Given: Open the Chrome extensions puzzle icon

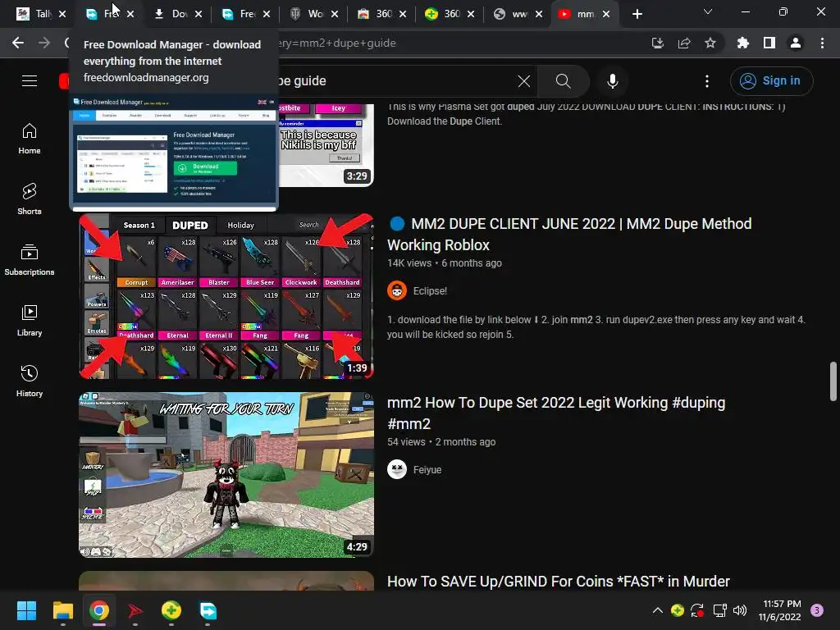Looking at the screenshot, I should 743,43.
